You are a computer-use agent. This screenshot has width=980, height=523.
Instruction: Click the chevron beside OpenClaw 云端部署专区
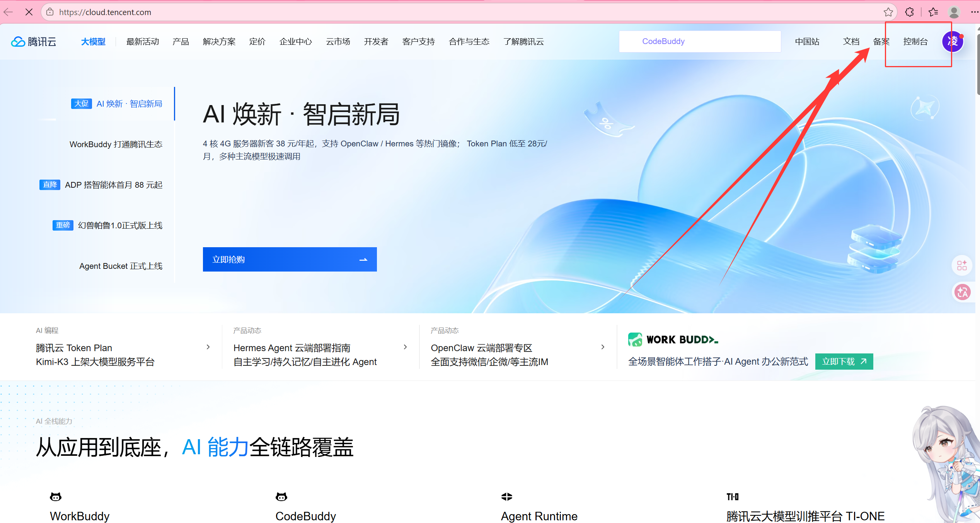click(x=603, y=347)
